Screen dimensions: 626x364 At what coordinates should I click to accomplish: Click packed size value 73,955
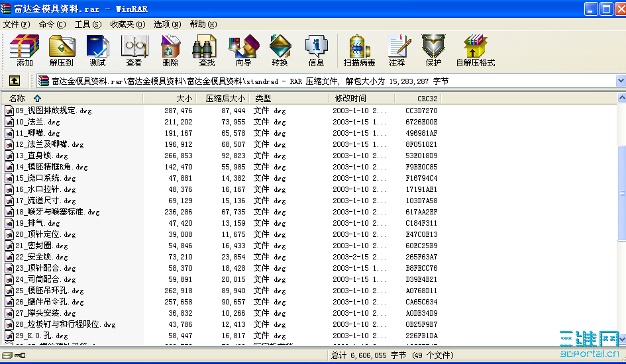click(233, 122)
